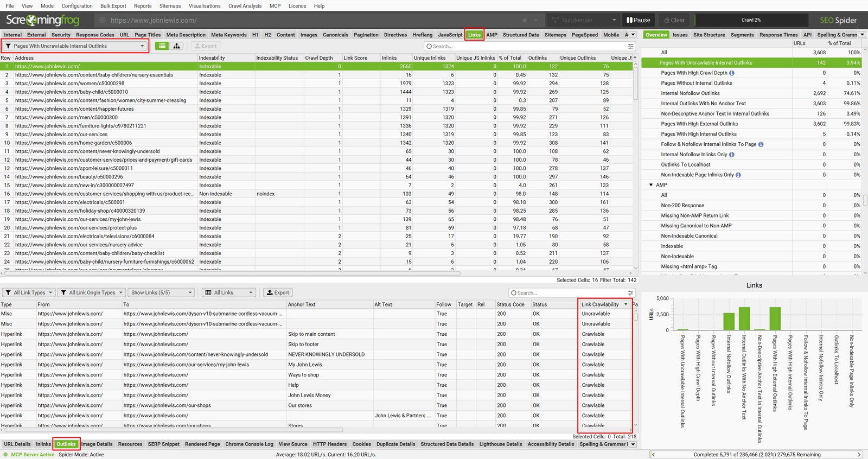Viewport: 868px width, 459px height.
Task: Collapse the AMP section in Overview
Action: pos(651,185)
